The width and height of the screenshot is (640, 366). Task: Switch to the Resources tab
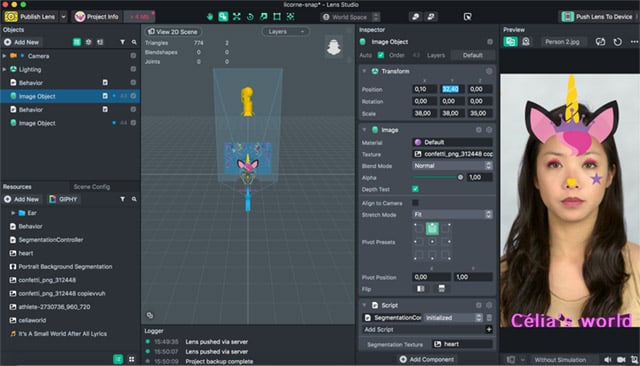coord(17,186)
